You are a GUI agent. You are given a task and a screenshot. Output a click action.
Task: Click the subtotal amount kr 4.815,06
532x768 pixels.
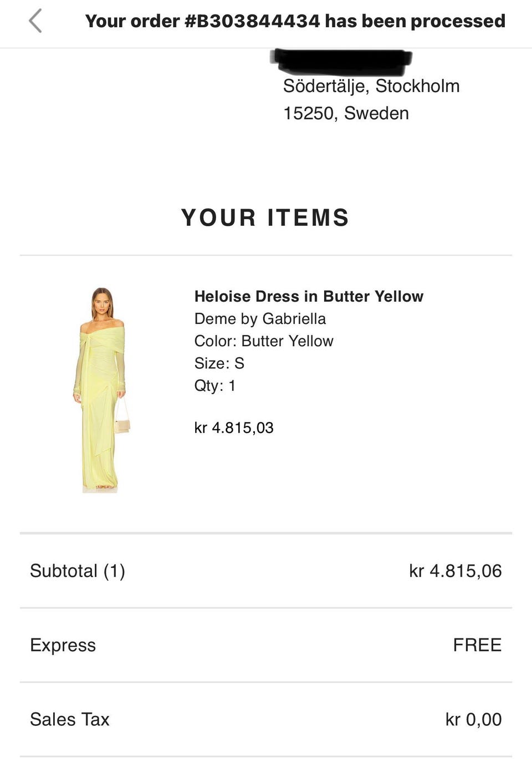click(456, 571)
